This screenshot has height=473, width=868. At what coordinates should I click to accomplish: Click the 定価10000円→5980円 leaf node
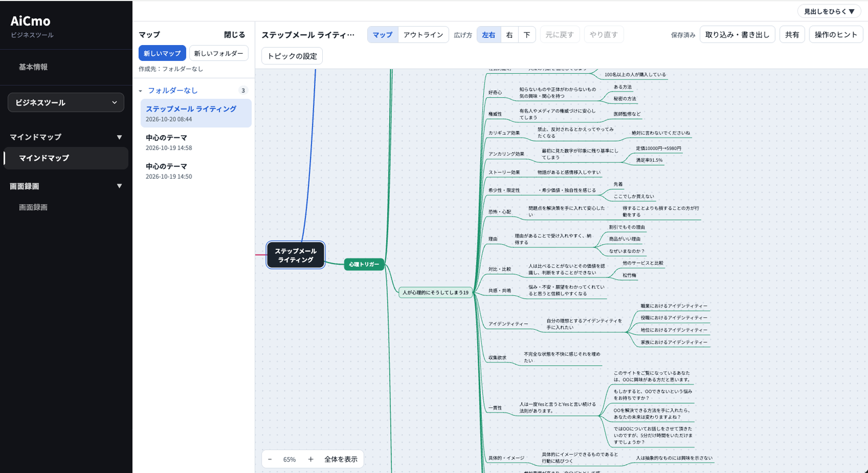click(659, 148)
